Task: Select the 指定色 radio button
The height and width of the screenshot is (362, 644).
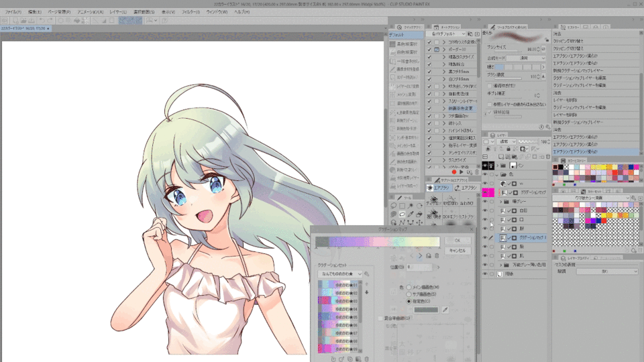Action: point(409,301)
